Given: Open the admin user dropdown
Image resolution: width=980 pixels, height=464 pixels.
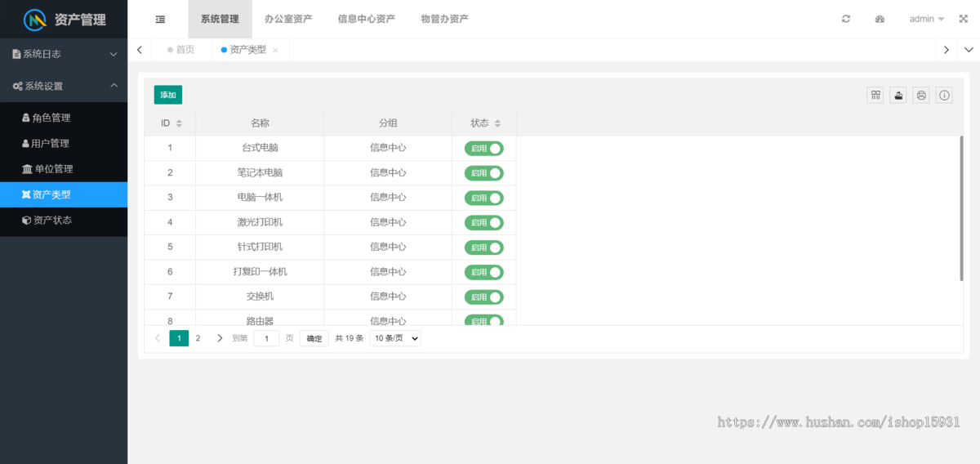Looking at the screenshot, I should pyautogui.click(x=927, y=19).
